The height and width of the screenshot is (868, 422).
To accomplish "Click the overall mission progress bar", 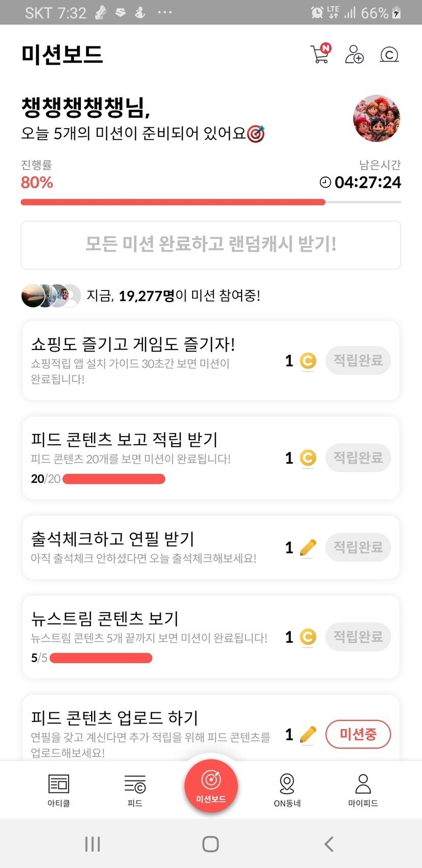I will [210, 202].
